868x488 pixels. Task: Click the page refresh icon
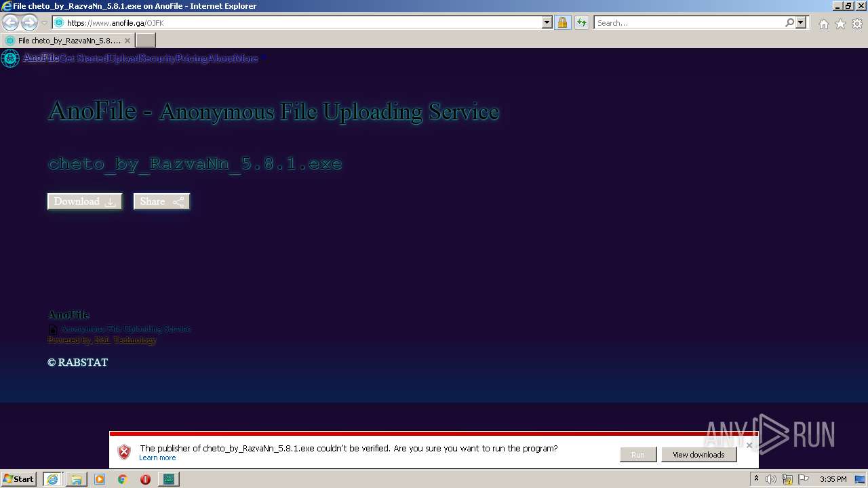[x=581, y=23]
